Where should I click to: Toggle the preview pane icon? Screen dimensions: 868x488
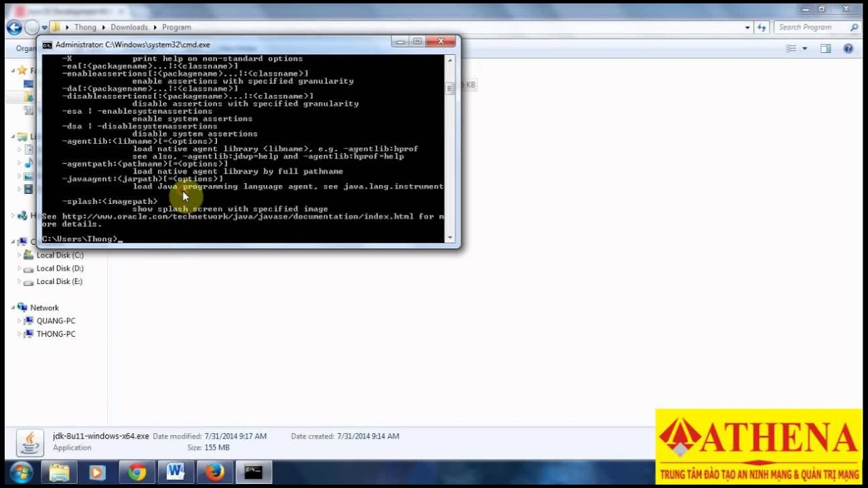point(826,48)
